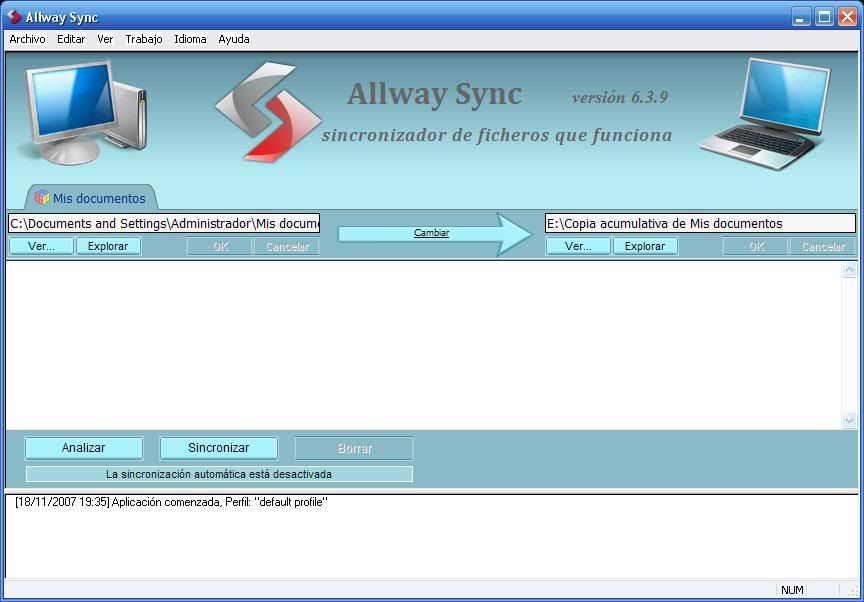
Task: Minimize the Allway Sync window
Action: coord(801,17)
